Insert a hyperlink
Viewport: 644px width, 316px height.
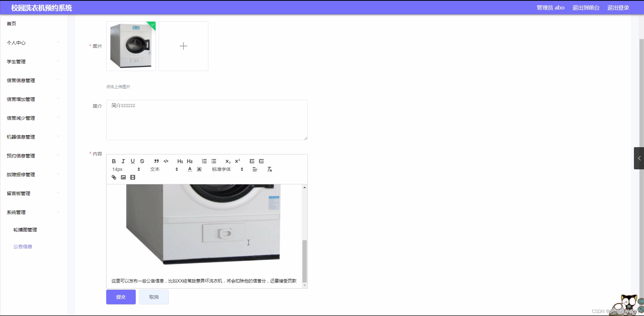tap(113, 177)
